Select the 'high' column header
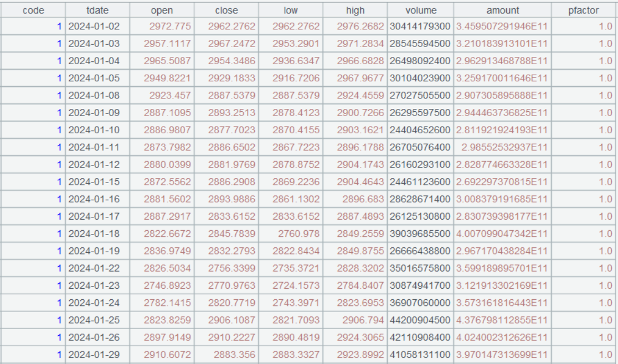This screenshot has height=364, width=618. coord(355,10)
